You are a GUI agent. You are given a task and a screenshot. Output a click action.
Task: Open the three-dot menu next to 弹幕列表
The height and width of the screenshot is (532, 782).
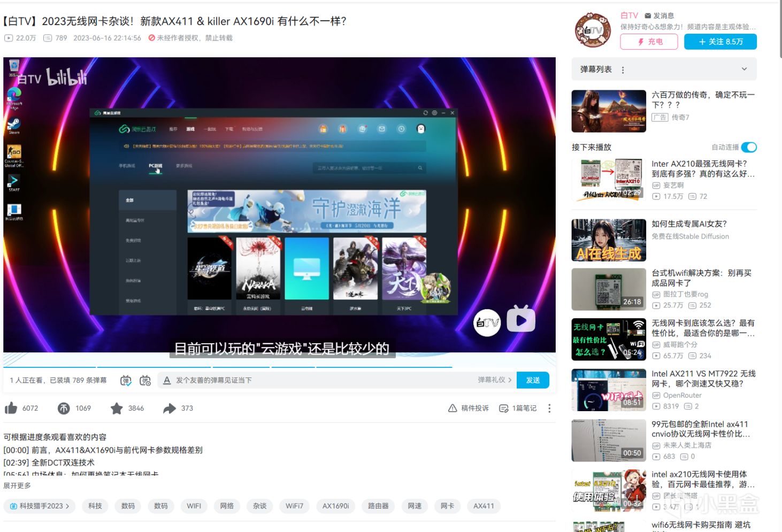623,70
